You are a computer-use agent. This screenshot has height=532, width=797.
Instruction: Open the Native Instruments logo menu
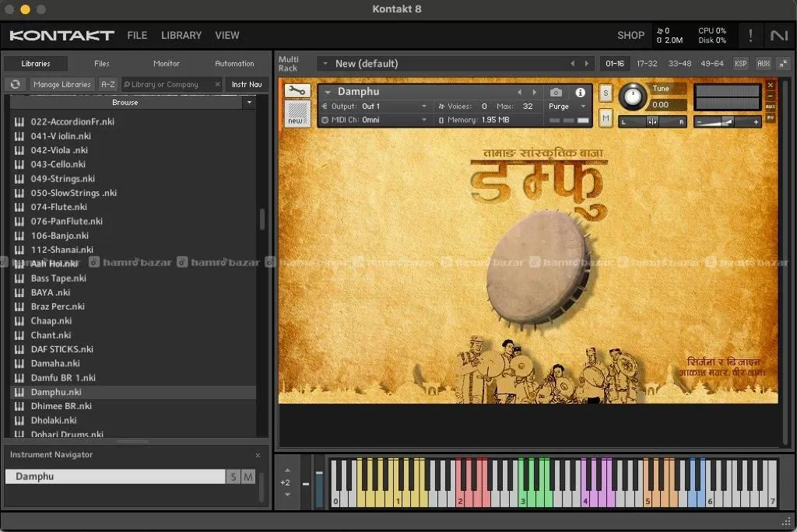[778, 36]
